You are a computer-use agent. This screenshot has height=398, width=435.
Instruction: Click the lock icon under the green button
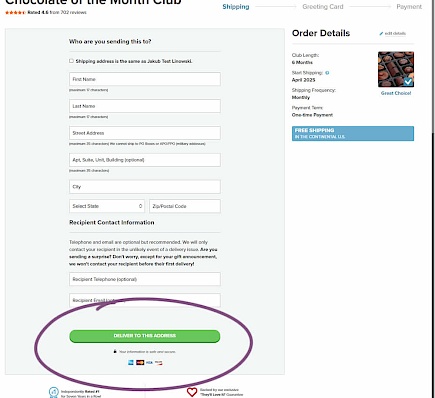(115, 351)
